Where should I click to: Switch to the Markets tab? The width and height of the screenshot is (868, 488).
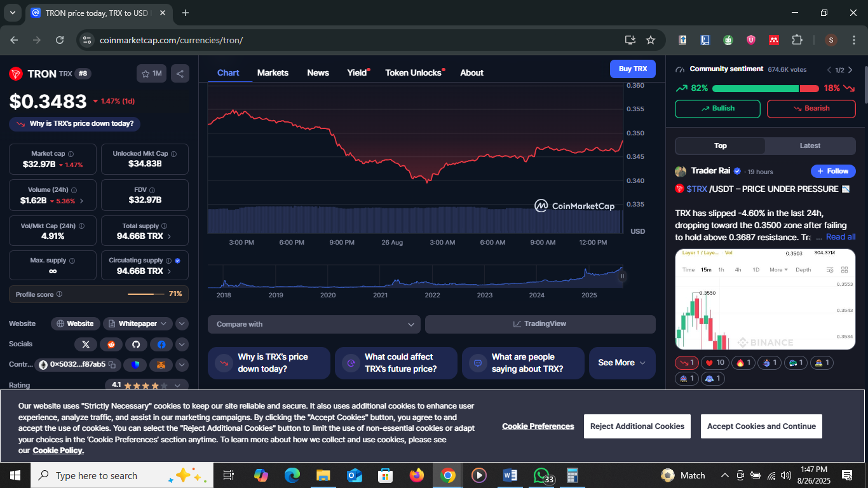[273, 72]
